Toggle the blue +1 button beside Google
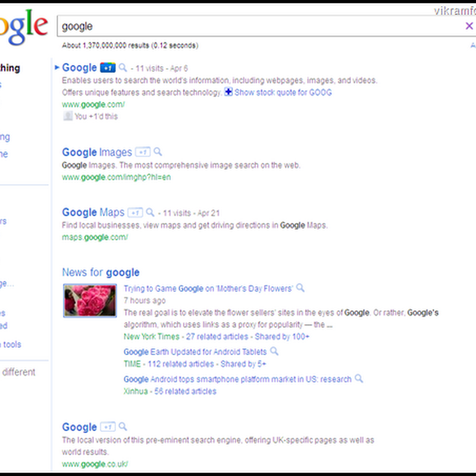This screenshot has width=476, height=476. tap(108, 68)
